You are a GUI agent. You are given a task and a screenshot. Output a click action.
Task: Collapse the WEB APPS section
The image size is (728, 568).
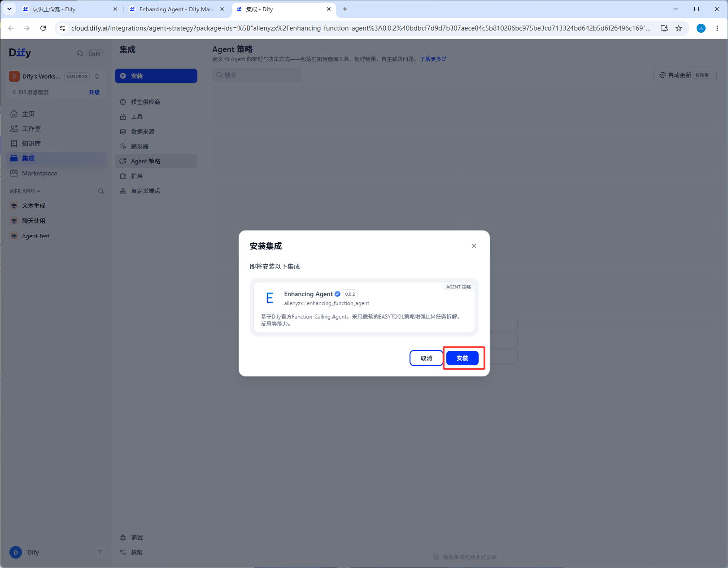tap(25, 192)
